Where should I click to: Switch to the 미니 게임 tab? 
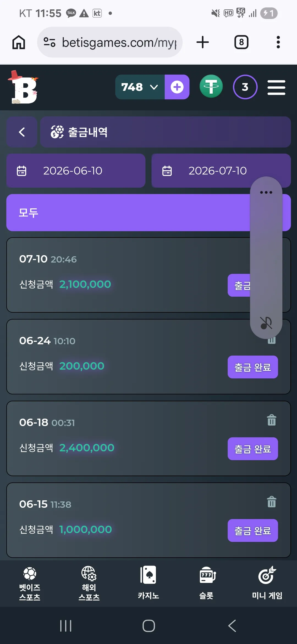267,582
